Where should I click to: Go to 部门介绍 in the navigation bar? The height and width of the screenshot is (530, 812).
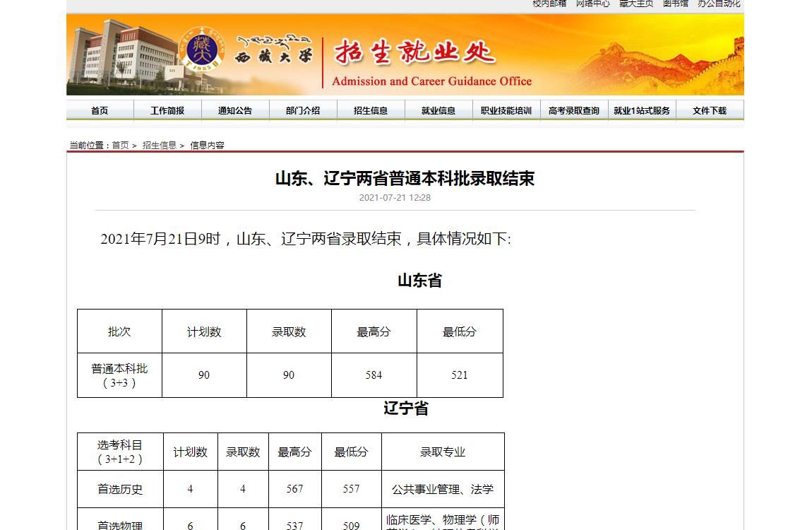[x=303, y=110]
